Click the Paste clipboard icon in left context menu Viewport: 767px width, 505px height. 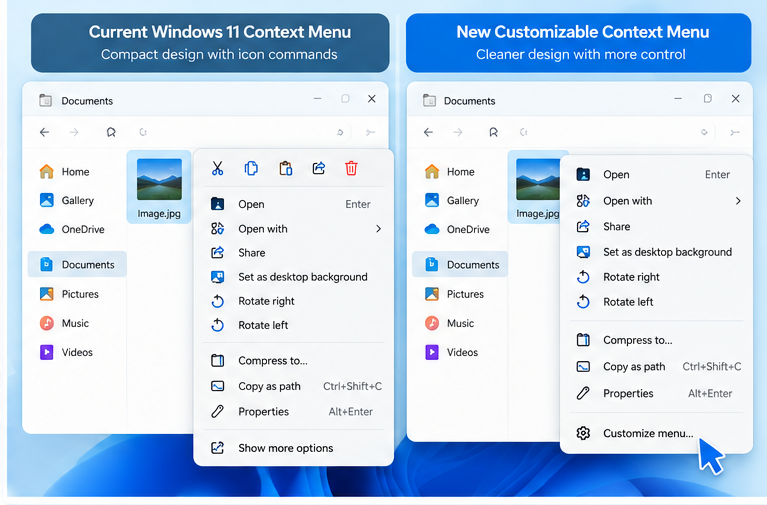[286, 168]
